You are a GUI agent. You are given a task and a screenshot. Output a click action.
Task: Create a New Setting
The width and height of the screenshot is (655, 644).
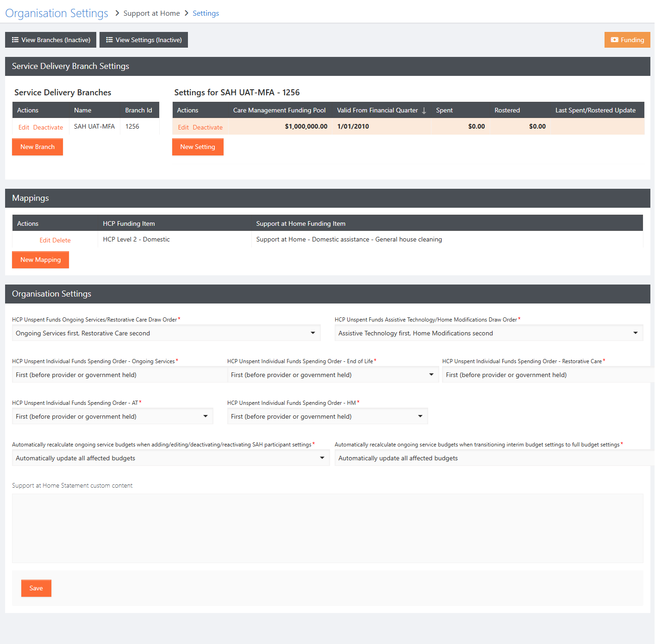point(198,147)
